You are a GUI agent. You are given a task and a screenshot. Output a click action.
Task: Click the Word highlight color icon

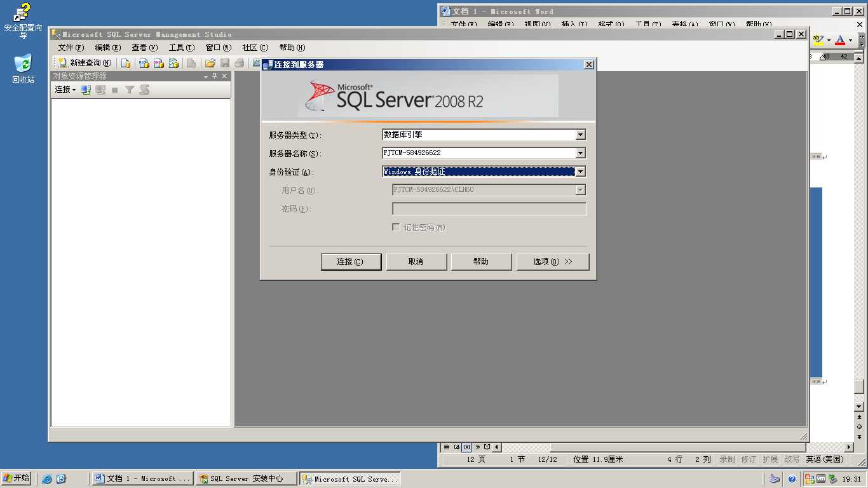(818, 40)
